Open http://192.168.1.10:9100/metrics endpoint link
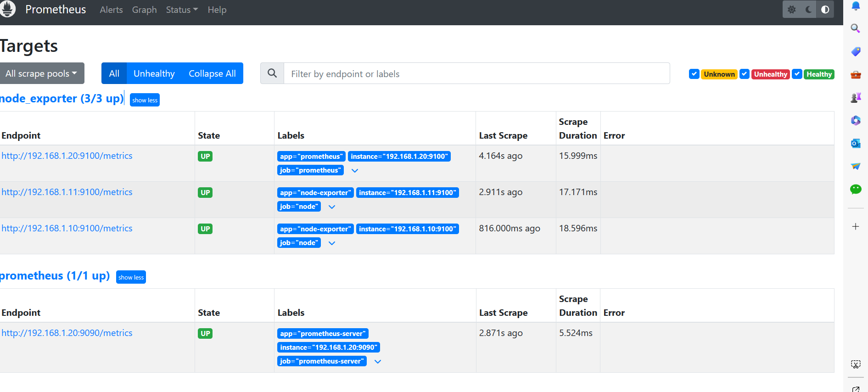The height and width of the screenshot is (392, 868). pos(67,228)
